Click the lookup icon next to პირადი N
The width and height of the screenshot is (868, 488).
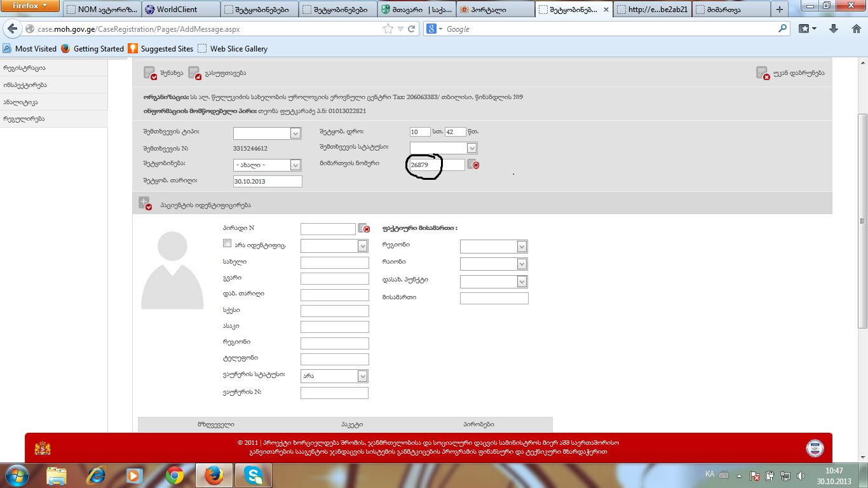point(363,228)
